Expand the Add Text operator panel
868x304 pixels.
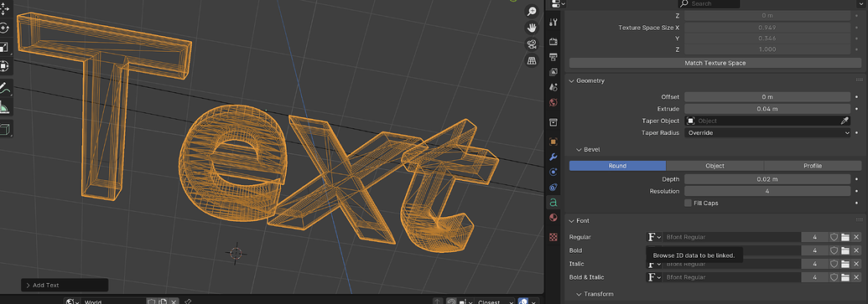point(65,286)
